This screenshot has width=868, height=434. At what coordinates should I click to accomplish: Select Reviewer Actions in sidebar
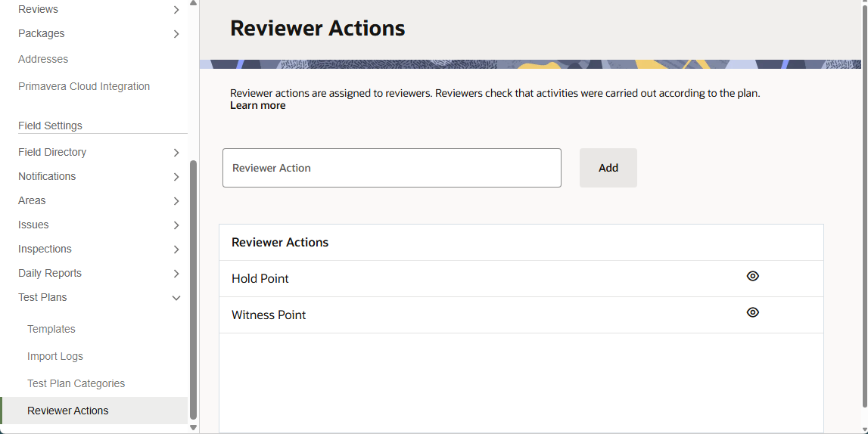(x=68, y=411)
